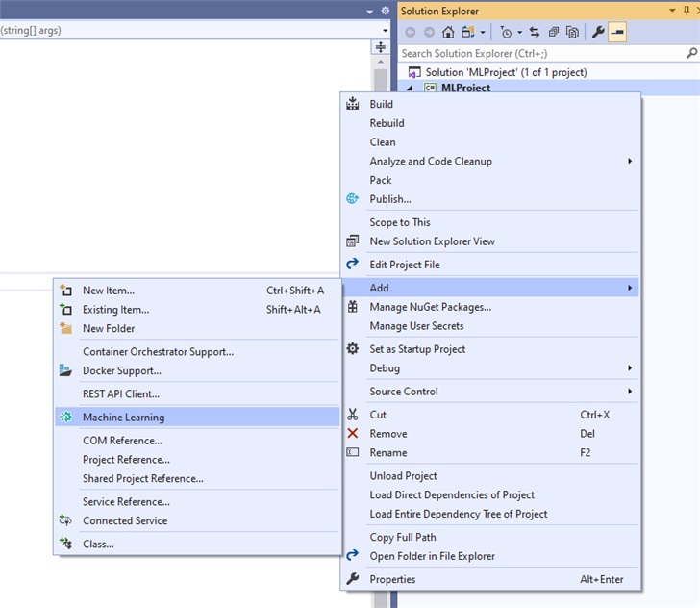This screenshot has height=608, width=700.
Task: Click Sync with Active Document icon
Action: pos(535,32)
